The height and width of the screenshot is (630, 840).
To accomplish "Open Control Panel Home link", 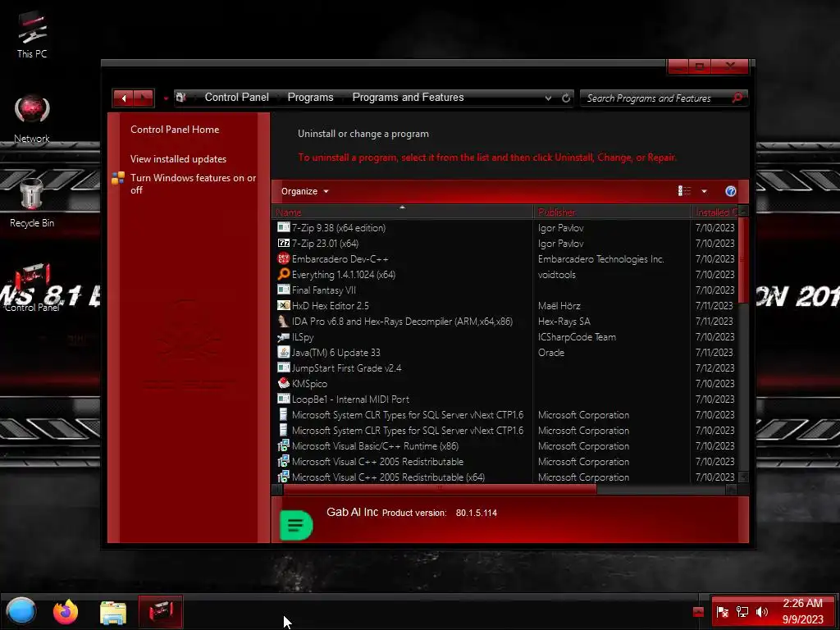I will click(x=175, y=130).
